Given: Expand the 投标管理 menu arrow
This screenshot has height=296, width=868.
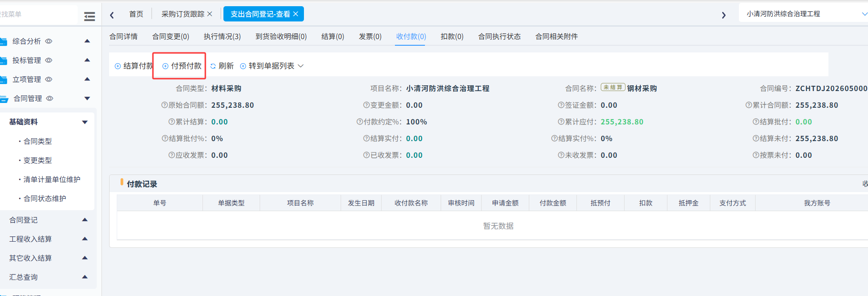Looking at the screenshot, I should 87,60.
